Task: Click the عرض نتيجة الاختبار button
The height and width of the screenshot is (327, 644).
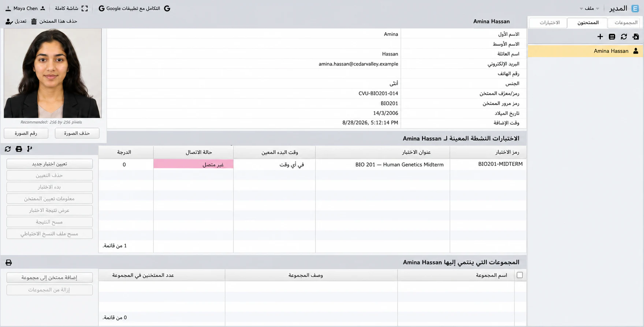Action: (x=49, y=211)
